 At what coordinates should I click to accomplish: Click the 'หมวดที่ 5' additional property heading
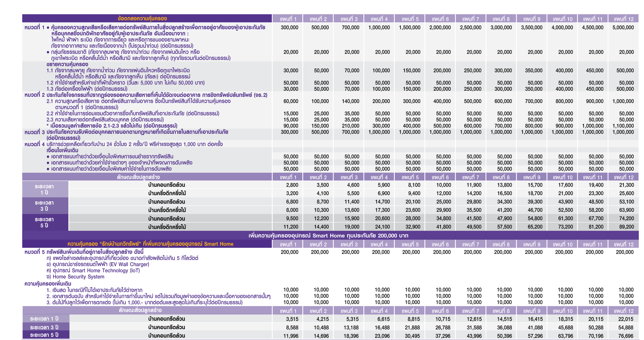[x=84, y=252]
